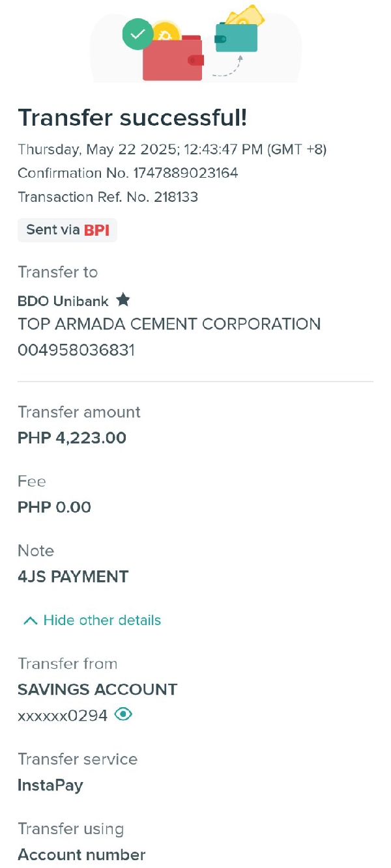Click the favorite star beside BDO Unibank

click(x=123, y=300)
